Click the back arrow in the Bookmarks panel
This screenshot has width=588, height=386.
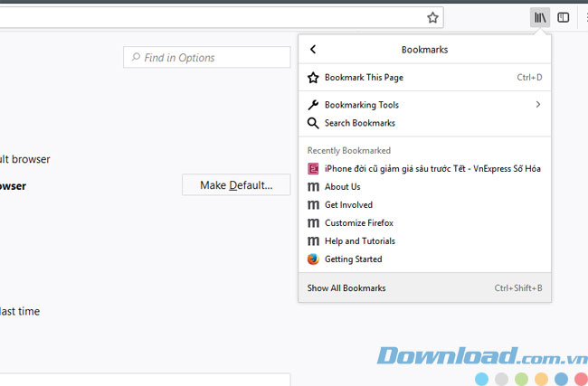[x=313, y=50]
